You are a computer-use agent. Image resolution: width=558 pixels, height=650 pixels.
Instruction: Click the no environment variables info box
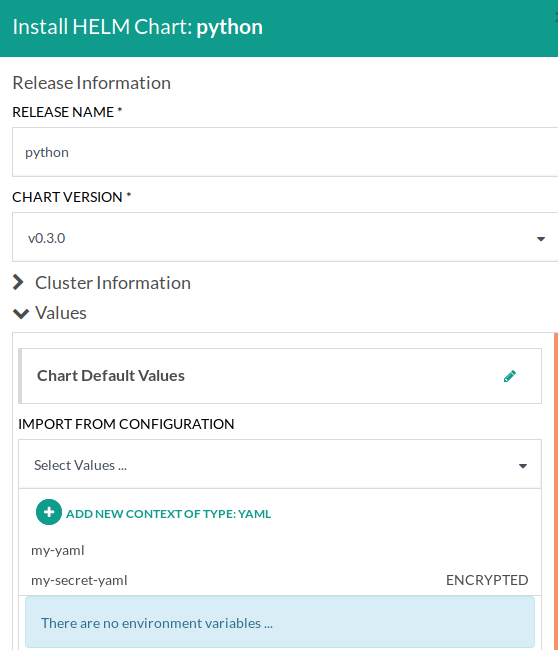tap(280, 622)
